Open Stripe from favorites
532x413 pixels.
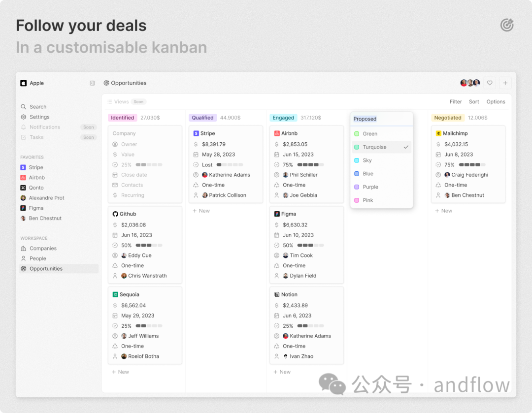[36, 167]
